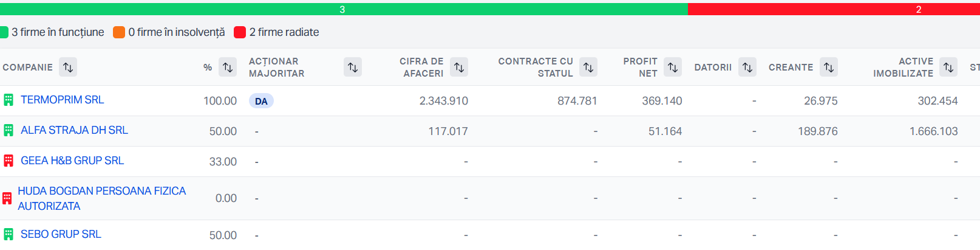Image resolution: width=980 pixels, height=250 pixels.
Task: Sort by Cifra de Afaceri
Action: [x=460, y=68]
